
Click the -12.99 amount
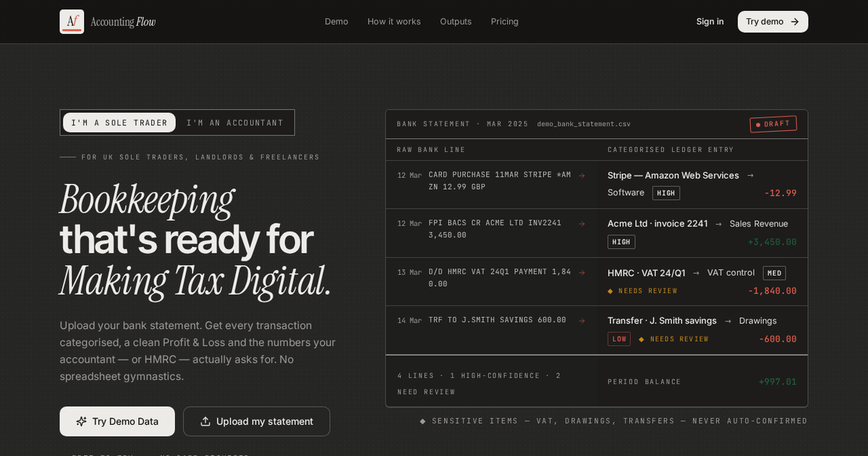tap(780, 193)
